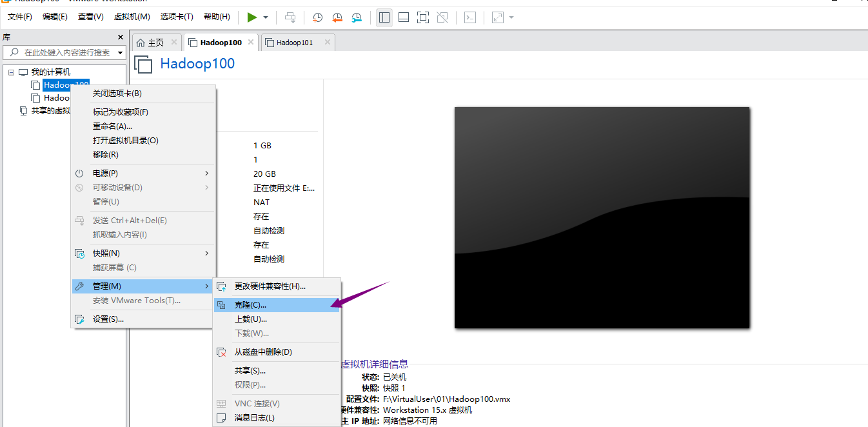This screenshot has width=868, height=427.
Task: Open the power options dropdown arrow
Action: (x=266, y=17)
